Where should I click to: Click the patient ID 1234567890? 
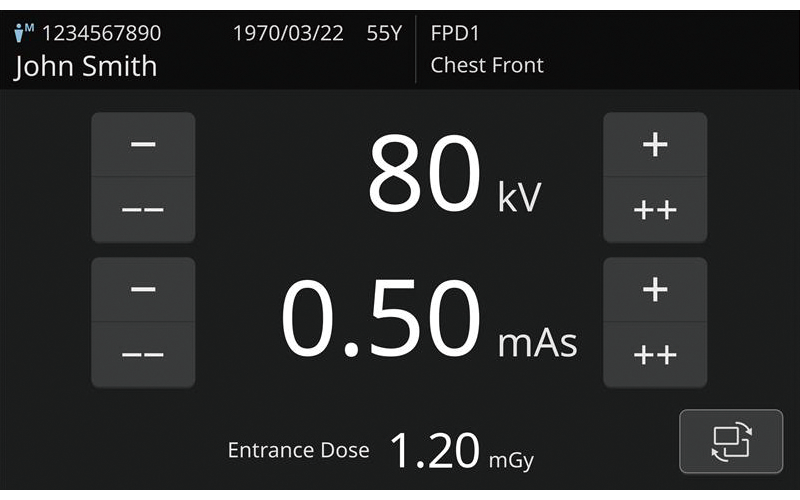point(101,33)
